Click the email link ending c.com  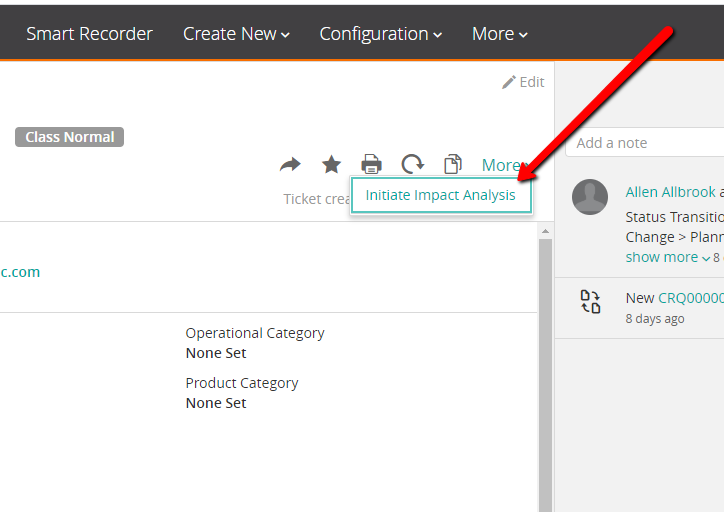click(x=20, y=272)
